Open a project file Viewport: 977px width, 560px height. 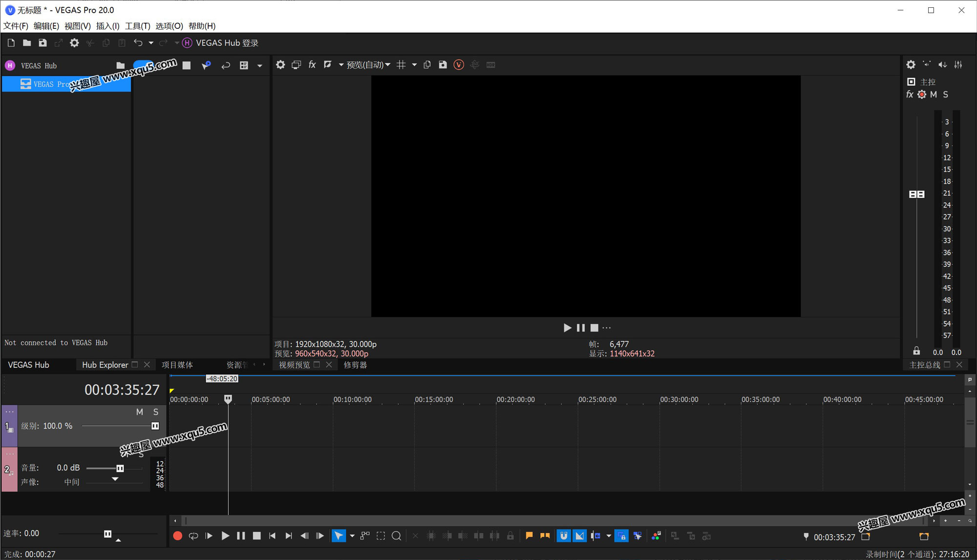(27, 43)
